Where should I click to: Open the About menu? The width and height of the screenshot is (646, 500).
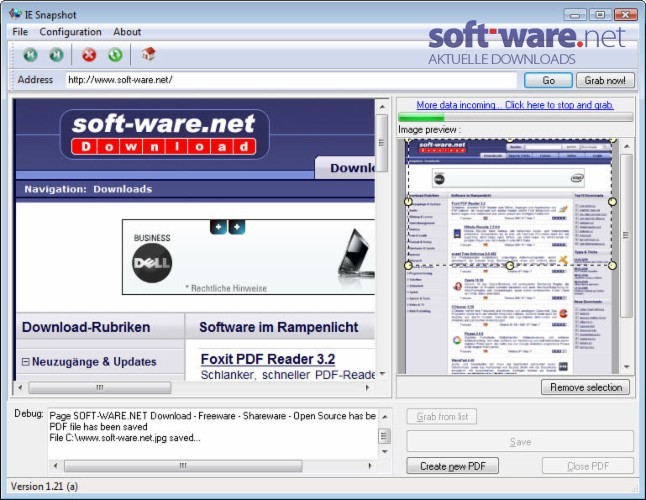[x=127, y=32]
